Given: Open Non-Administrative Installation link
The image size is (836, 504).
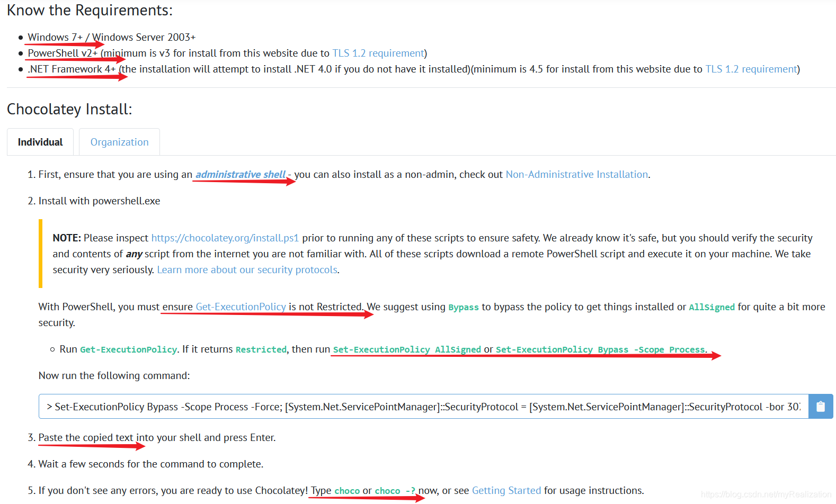Looking at the screenshot, I should (577, 174).
